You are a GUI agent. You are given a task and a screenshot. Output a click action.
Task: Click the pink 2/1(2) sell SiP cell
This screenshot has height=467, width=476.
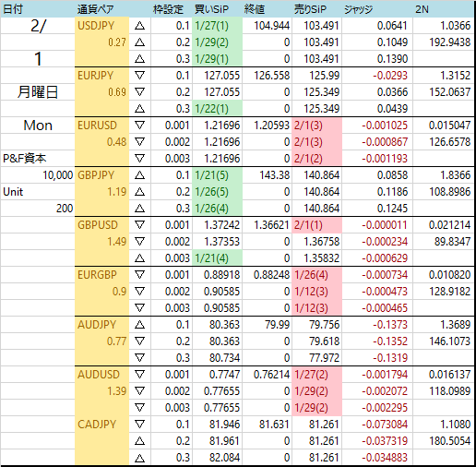tap(316, 159)
